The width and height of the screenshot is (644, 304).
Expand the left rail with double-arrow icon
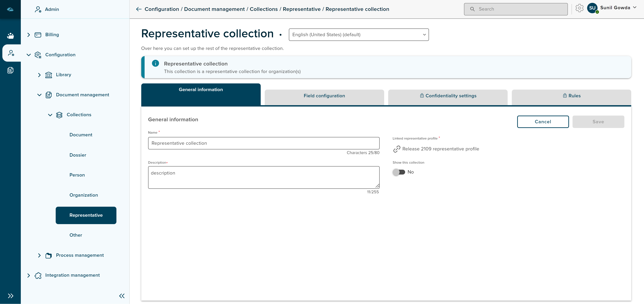click(10, 296)
